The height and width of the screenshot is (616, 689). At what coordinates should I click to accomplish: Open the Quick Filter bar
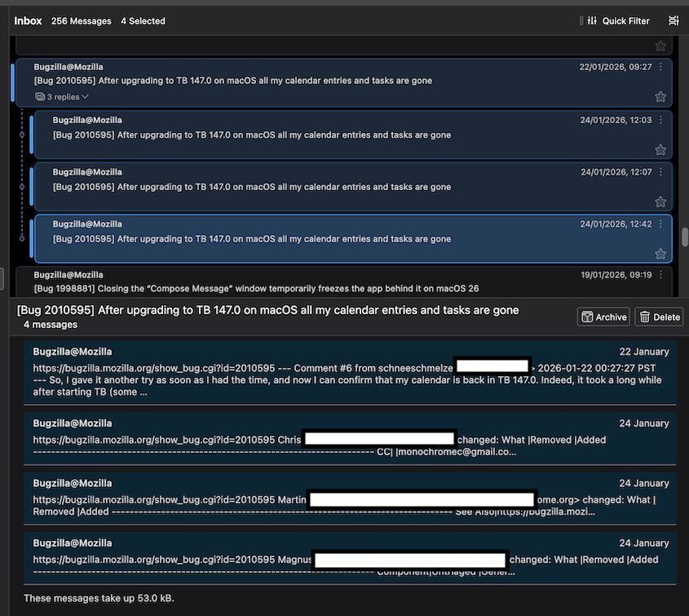618,20
